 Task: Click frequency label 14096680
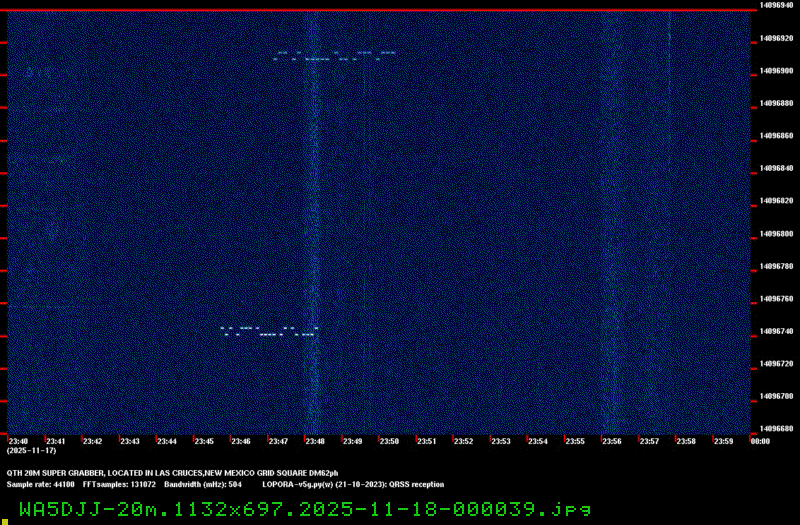(x=777, y=429)
